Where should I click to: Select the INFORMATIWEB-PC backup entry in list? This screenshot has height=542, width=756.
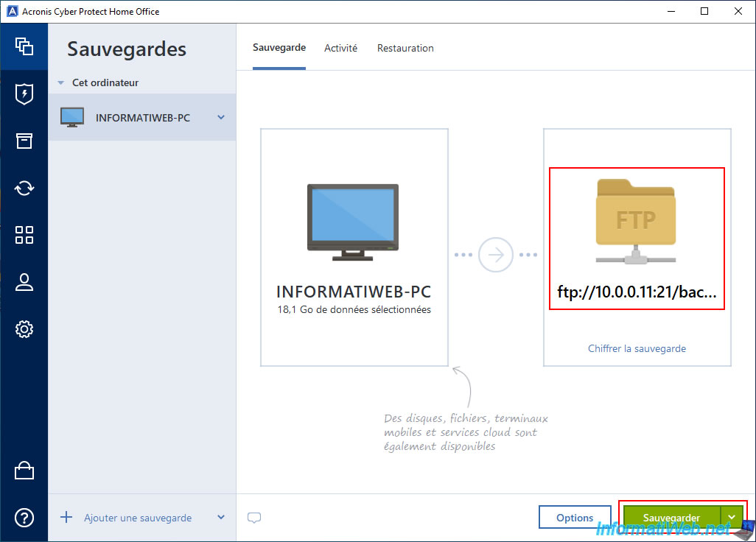tap(142, 117)
